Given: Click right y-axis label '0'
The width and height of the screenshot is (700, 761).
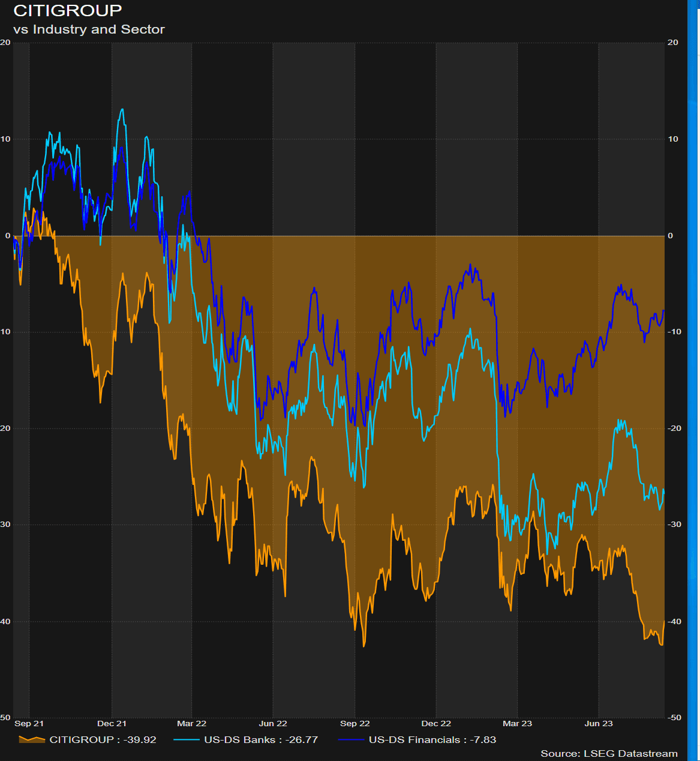Looking at the screenshot, I should (x=671, y=235).
